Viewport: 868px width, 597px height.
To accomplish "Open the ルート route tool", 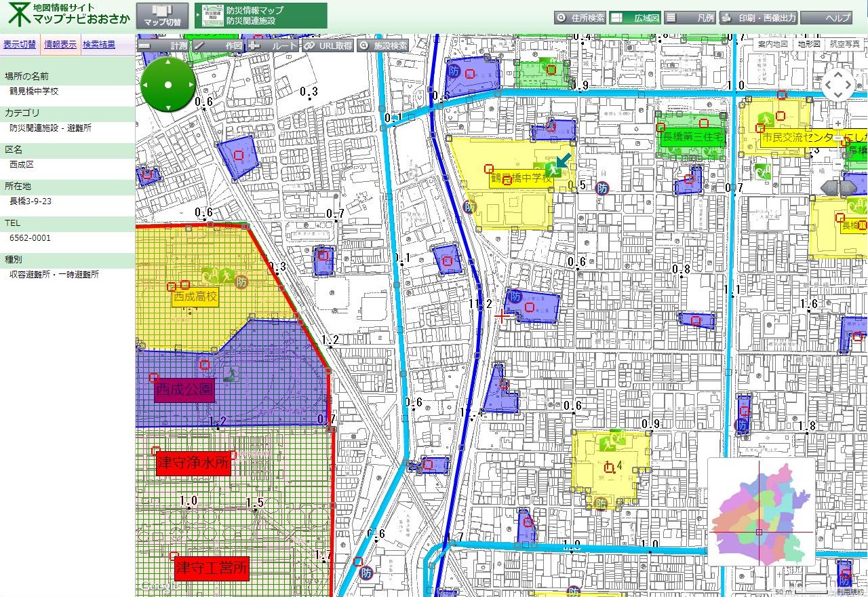I will [273, 45].
